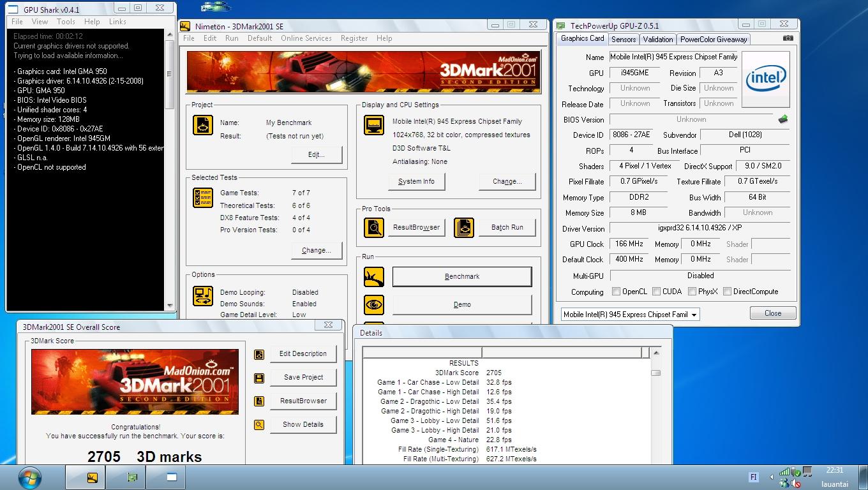Switch to the Validation tab in GPU-Z
Viewport: 868px width, 490px height.
(657, 40)
